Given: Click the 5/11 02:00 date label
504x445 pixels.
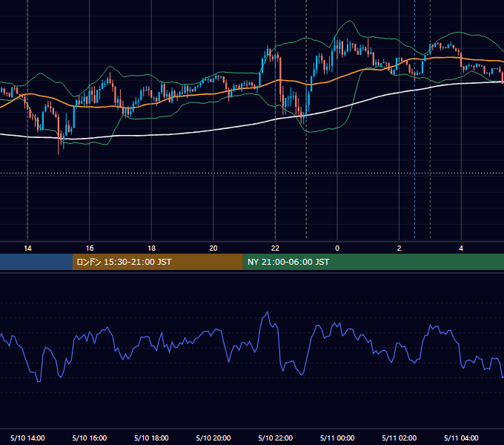Looking at the screenshot, I should tap(399, 438).
